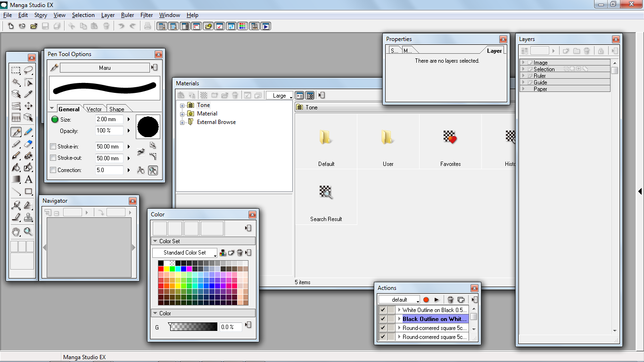Select the Eyedropper tool
This screenshot has height=362, width=644.
28,95
